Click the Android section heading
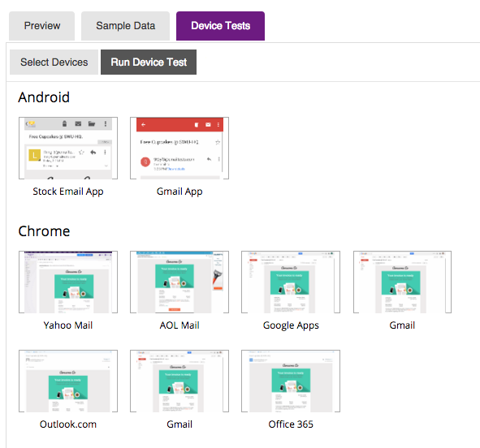The height and width of the screenshot is (448, 480). click(44, 97)
